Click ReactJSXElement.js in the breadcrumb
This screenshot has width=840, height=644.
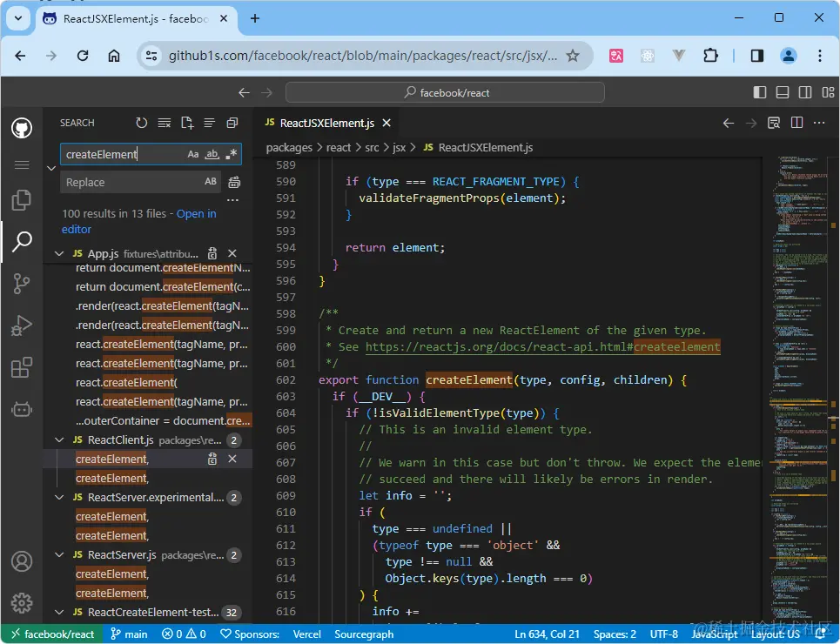[479, 147]
